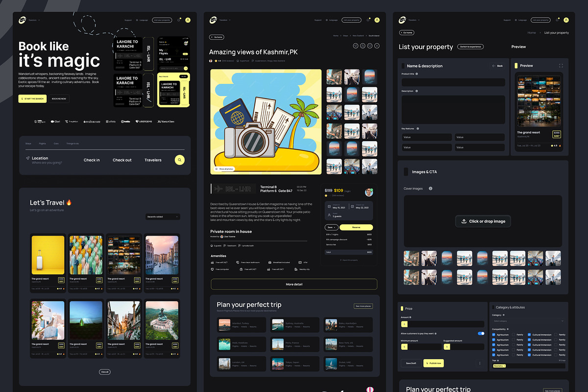Open the Travelers dropdown in the Kashmir detail header
Screen dimensions: 588x392
point(225,20)
